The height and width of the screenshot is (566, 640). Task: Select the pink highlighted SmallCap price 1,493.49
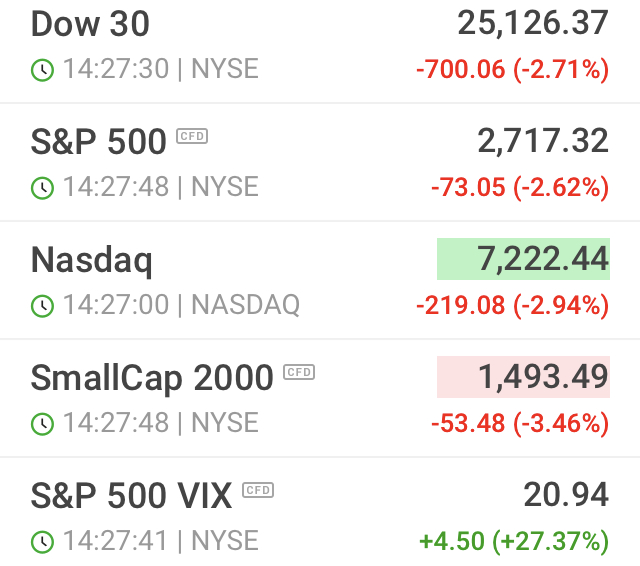coord(523,377)
